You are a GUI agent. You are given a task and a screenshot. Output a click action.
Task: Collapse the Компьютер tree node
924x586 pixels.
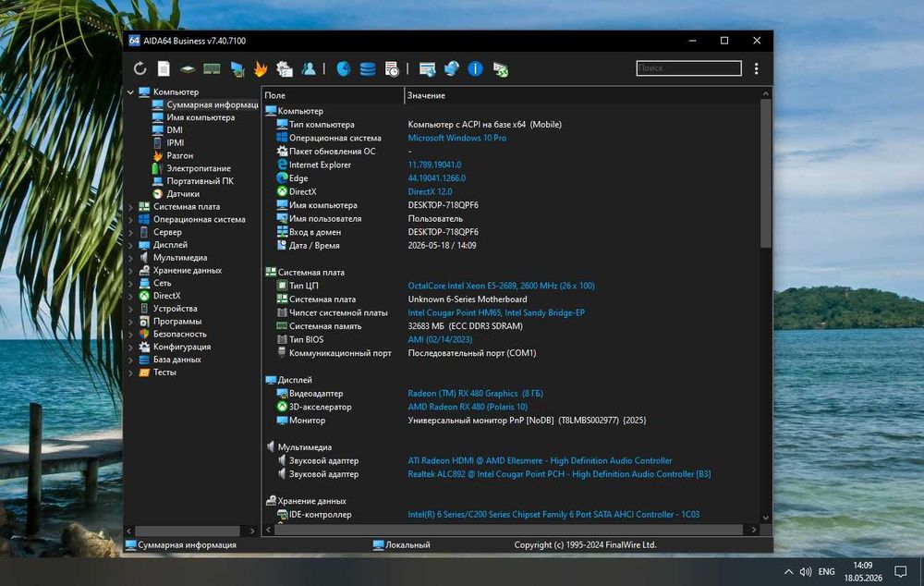[x=131, y=92]
